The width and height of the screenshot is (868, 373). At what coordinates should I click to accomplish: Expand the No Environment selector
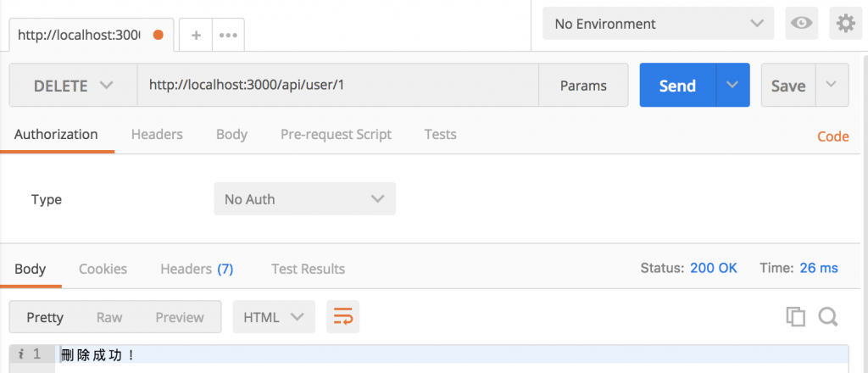(658, 24)
